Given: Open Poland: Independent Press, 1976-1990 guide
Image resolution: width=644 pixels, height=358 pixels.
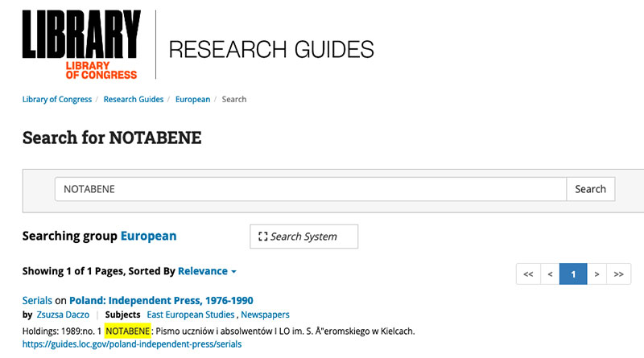Looking at the screenshot, I should (x=161, y=301).
